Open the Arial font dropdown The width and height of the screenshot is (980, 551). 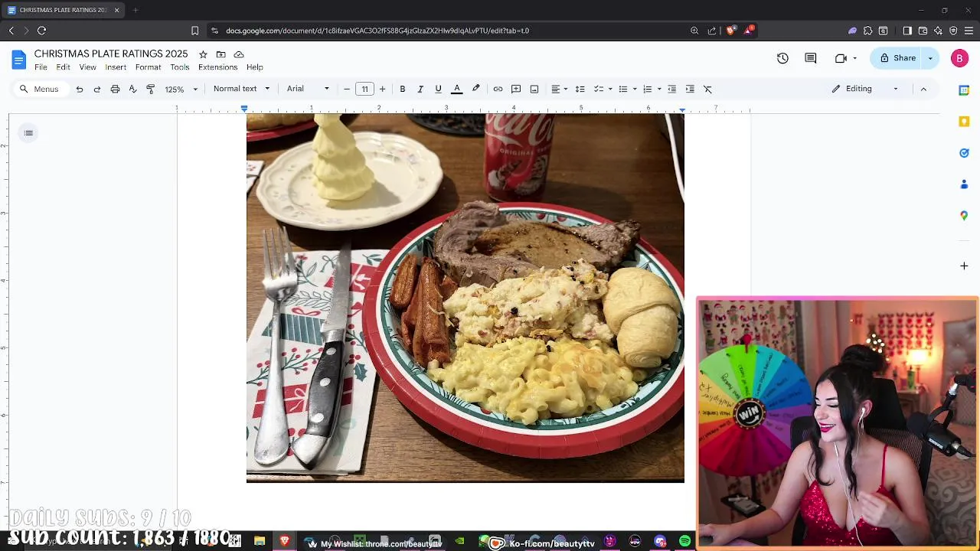(x=308, y=89)
